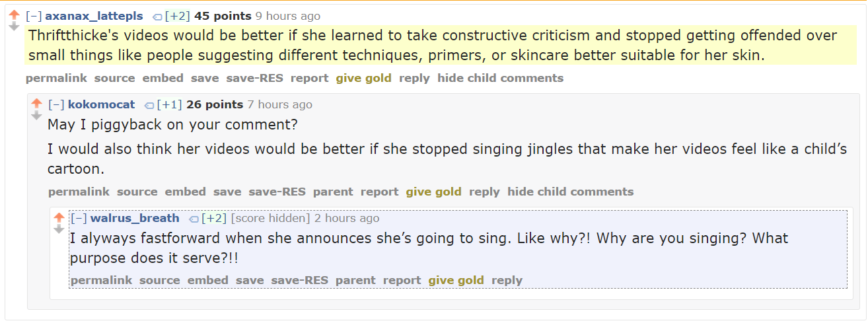
Task: Give gold to axanax_lattepls's comment
Action: 363,78
